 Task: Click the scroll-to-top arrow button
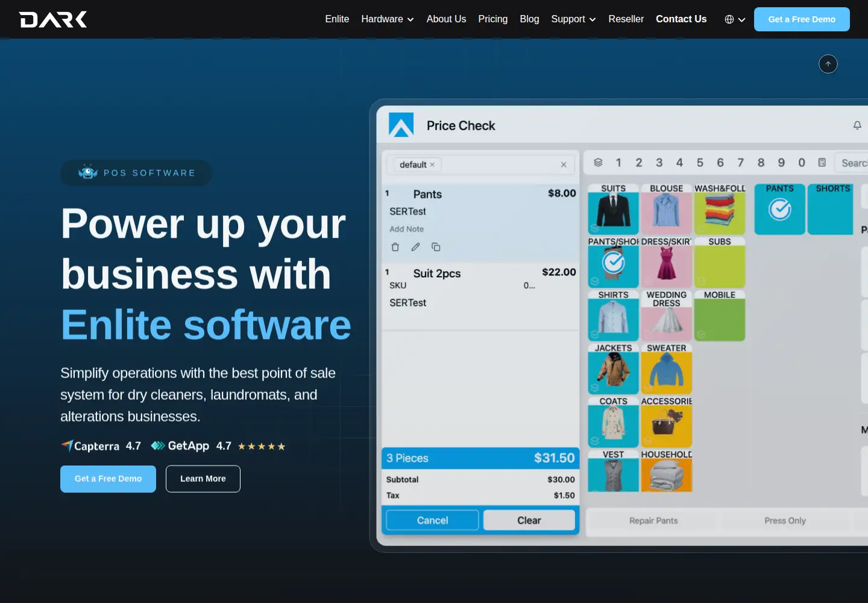click(828, 64)
